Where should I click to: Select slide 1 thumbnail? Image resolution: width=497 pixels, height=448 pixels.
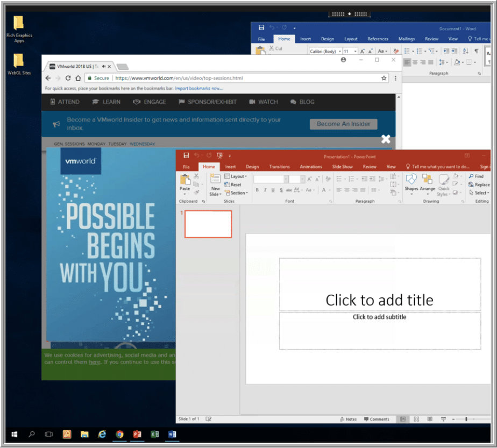[x=208, y=224]
